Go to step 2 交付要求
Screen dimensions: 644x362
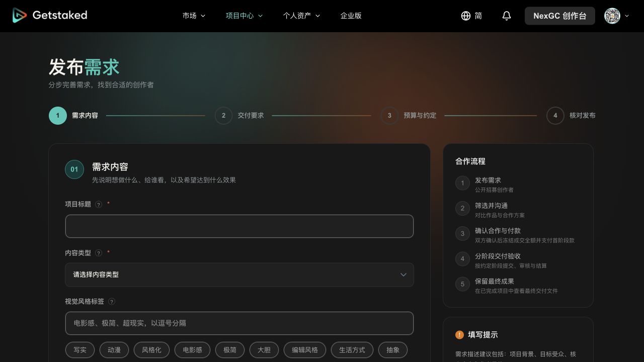click(x=239, y=116)
